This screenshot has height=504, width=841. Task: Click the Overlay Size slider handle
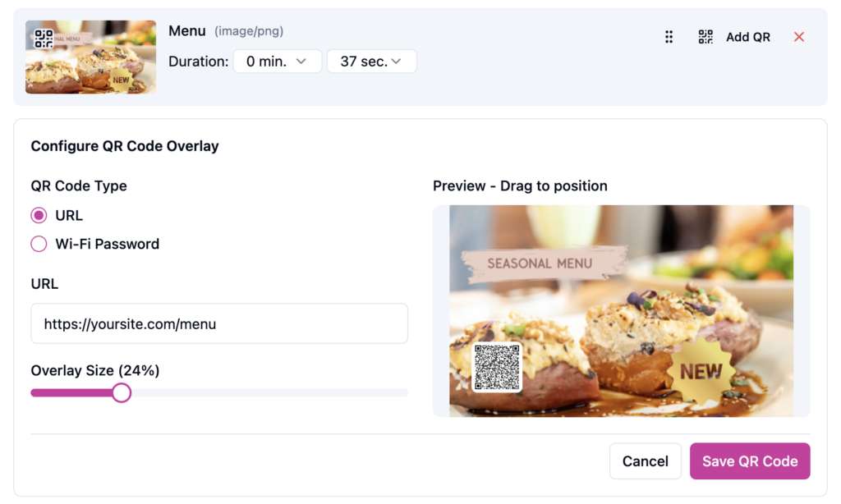[x=122, y=393]
